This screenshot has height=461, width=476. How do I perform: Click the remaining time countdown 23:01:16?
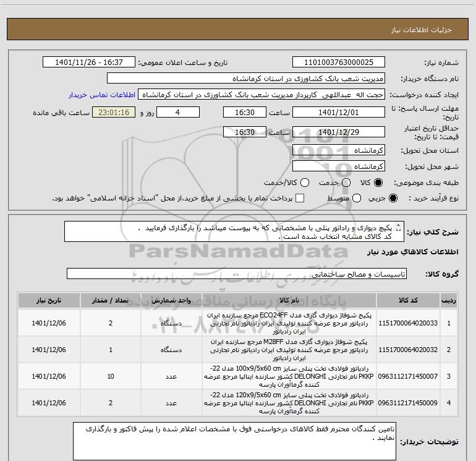[x=114, y=112]
